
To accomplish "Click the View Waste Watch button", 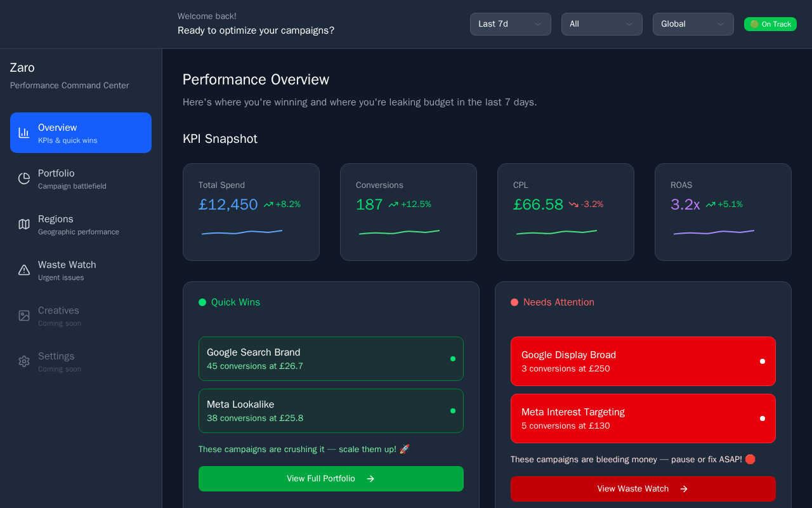I will 643,489.
